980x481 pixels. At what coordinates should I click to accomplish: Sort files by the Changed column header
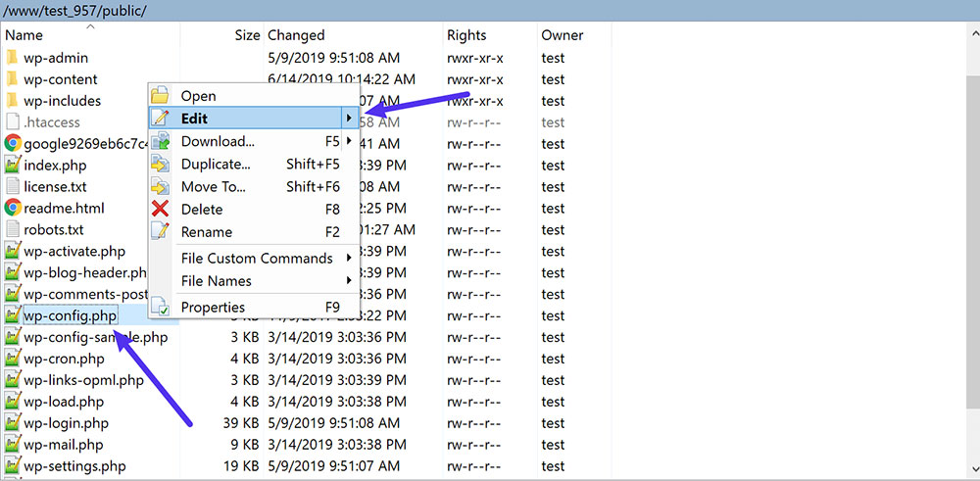click(x=296, y=35)
